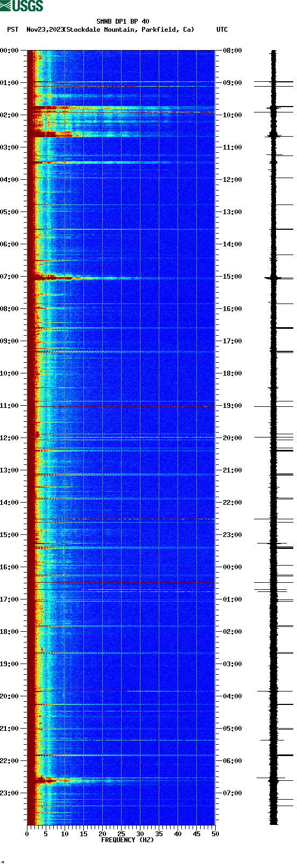Click the 20:00 UTC time label
This screenshot has width=297, height=868.
tap(232, 438)
